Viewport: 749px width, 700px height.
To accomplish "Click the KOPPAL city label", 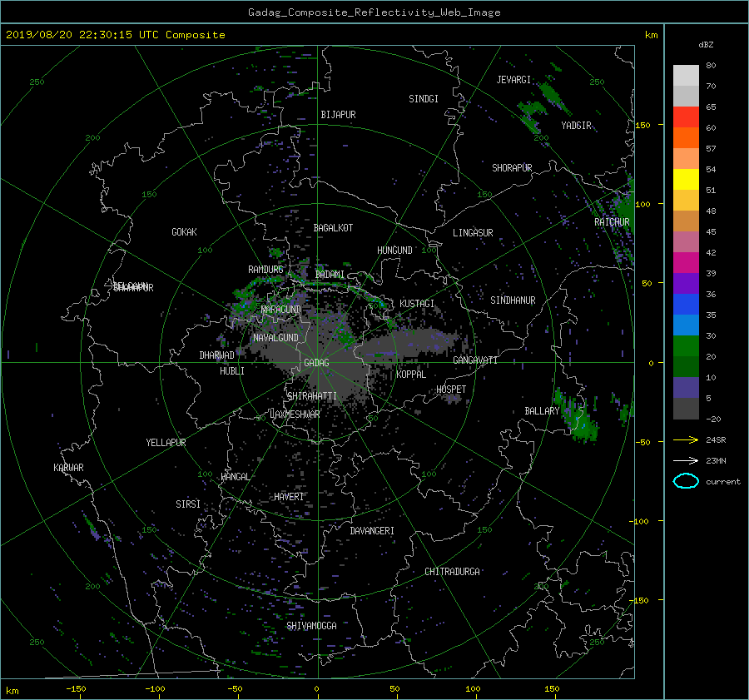I will [411, 375].
